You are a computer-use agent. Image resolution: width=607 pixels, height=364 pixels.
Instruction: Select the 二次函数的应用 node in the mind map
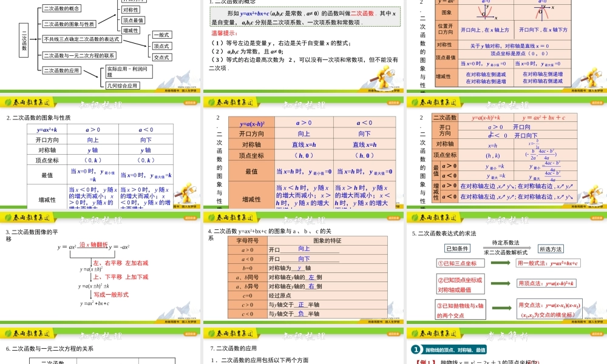coord(62,70)
